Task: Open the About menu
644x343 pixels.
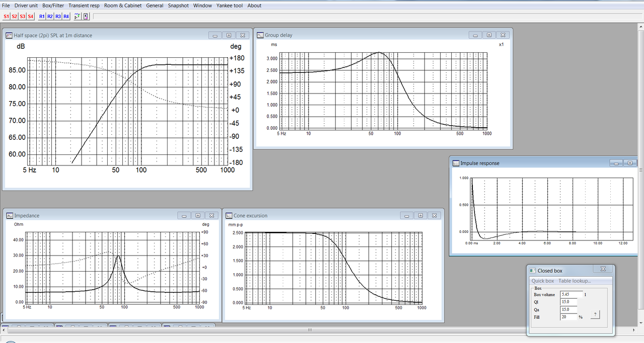Action: tap(255, 6)
